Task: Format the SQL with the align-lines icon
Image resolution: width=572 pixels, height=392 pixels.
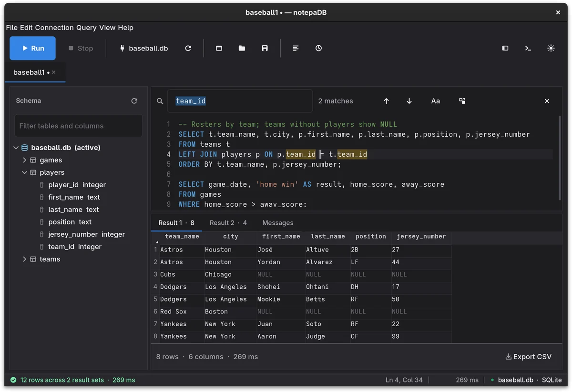Action: tap(296, 48)
